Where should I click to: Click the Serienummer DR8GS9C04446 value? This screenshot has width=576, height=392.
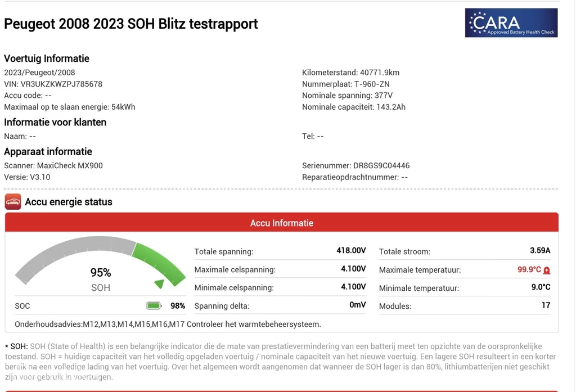[381, 165]
